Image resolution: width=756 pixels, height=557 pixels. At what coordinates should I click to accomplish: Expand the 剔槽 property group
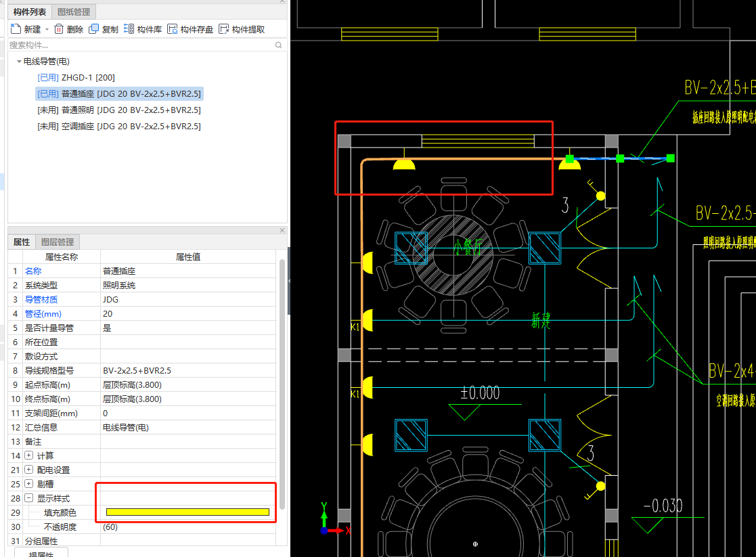29,484
